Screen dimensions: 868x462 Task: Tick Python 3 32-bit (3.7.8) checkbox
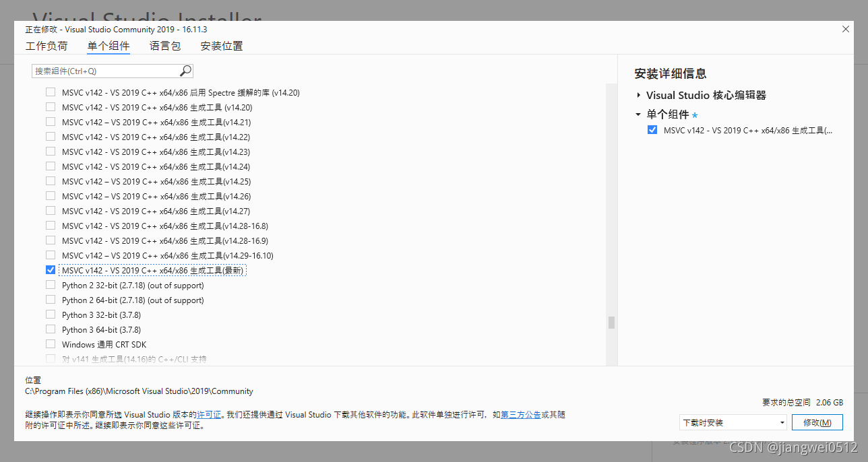coord(51,315)
